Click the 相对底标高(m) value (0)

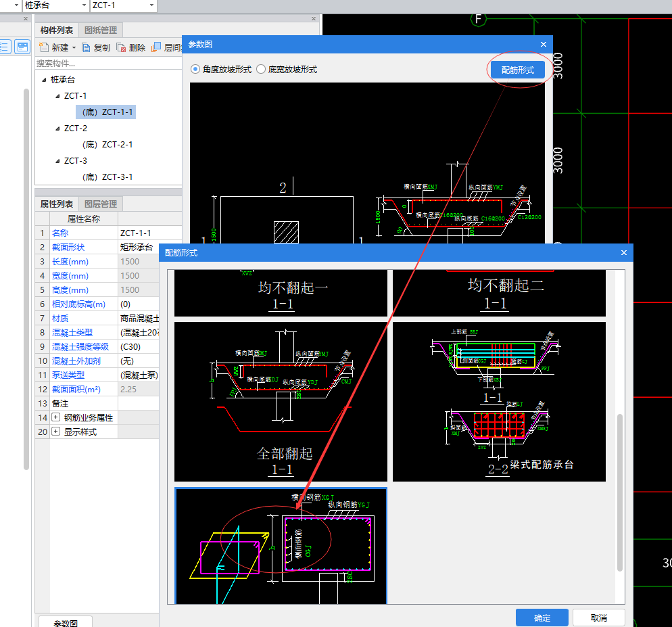click(x=139, y=304)
